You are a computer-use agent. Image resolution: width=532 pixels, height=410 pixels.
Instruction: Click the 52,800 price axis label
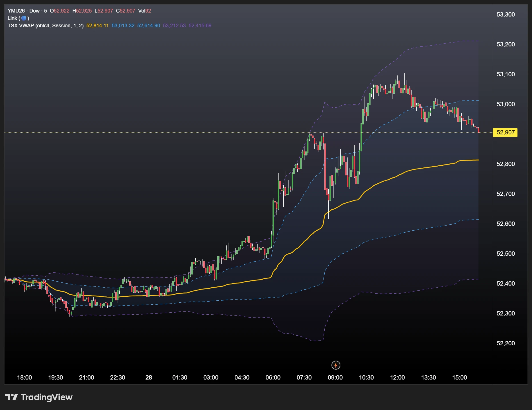(x=506, y=164)
